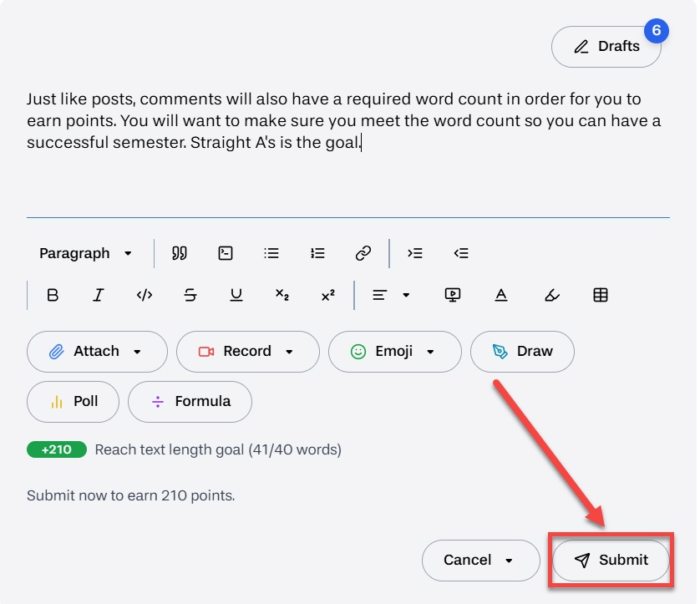Insert a code block
Viewport: 700px width, 604px height.
[226, 253]
